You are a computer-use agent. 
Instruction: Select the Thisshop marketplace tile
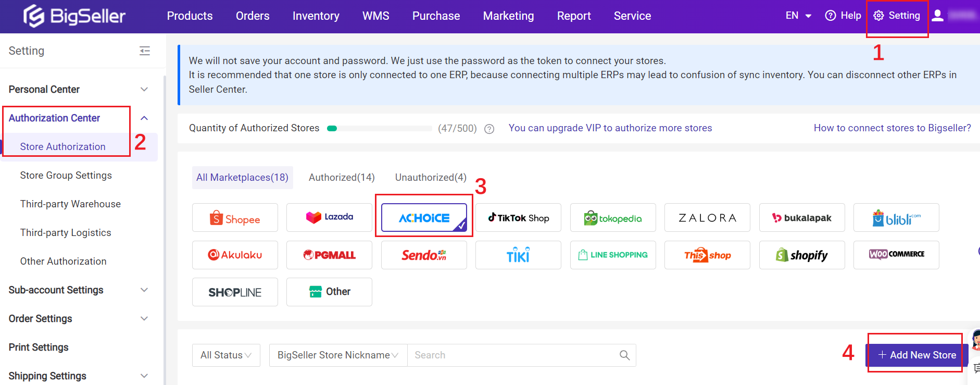point(707,255)
